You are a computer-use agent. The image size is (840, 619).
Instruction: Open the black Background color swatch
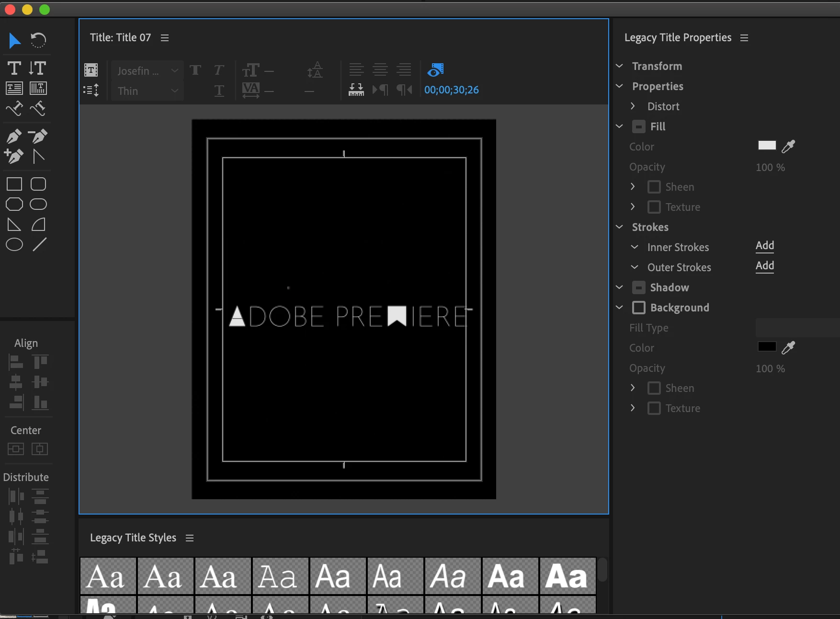coord(767,346)
